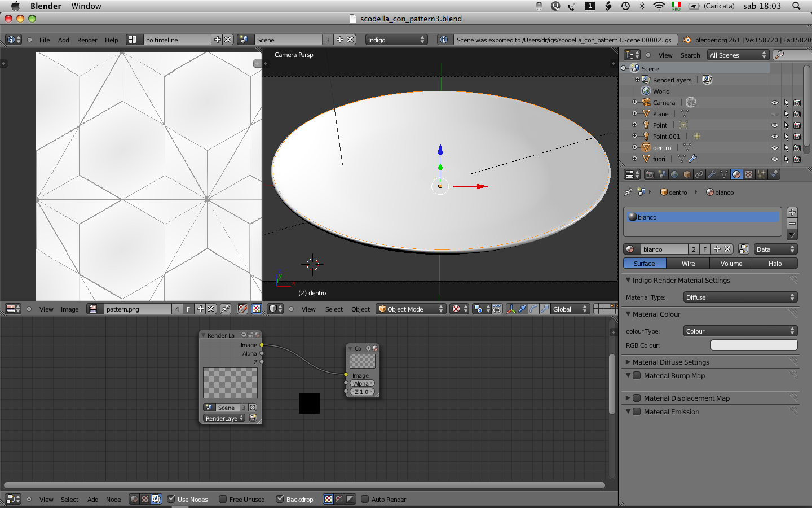Screen dimensions: 812x508
Task: Enable the Free Unused checkbox
Action: coord(223,499)
